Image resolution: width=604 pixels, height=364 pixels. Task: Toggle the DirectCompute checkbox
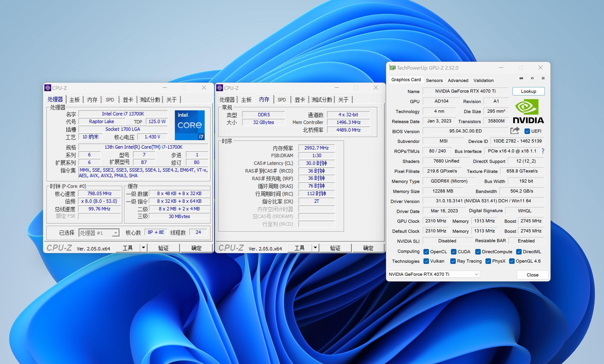(478, 252)
